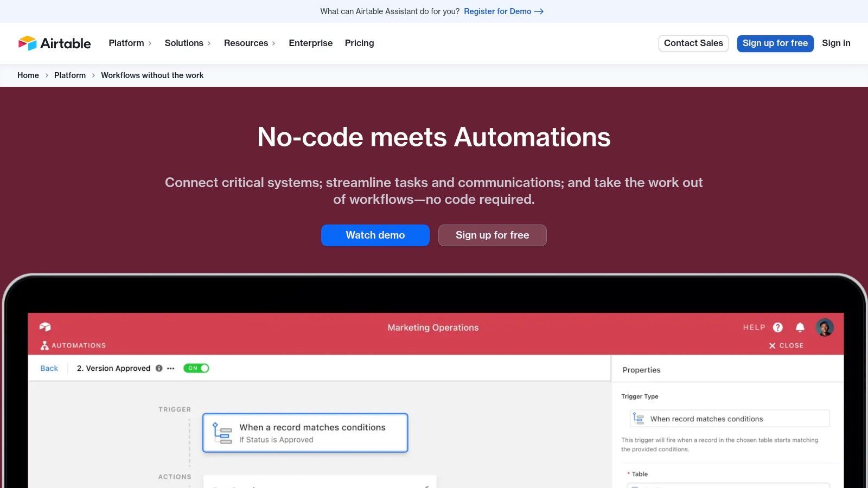This screenshot has width=868, height=488.
Task: Click the 'Marketing Operations' title
Action: coord(433,328)
